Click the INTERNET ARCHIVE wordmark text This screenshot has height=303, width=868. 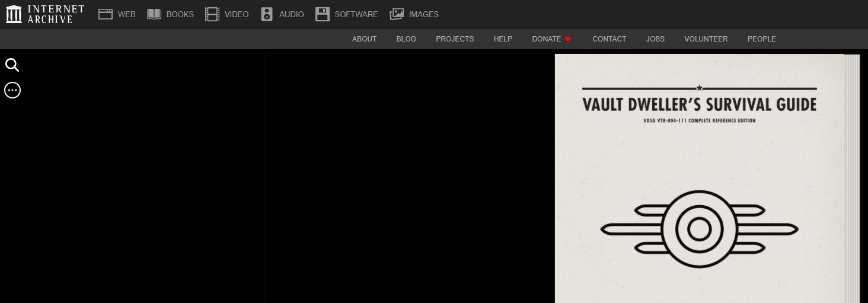[56, 14]
